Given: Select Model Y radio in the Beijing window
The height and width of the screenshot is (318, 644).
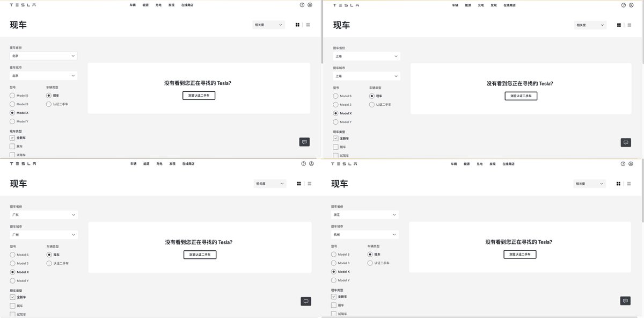Looking at the screenshot, I should [12, 121].
